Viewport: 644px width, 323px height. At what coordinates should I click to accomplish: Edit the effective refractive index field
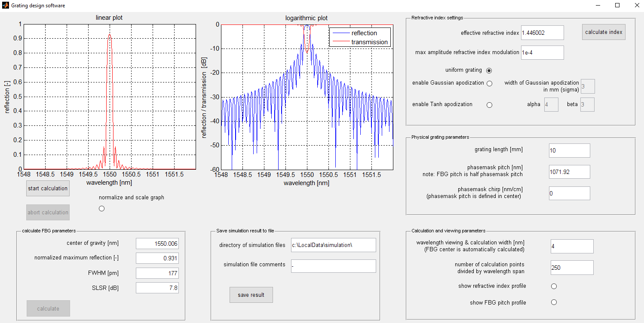(x=543, y=33)
